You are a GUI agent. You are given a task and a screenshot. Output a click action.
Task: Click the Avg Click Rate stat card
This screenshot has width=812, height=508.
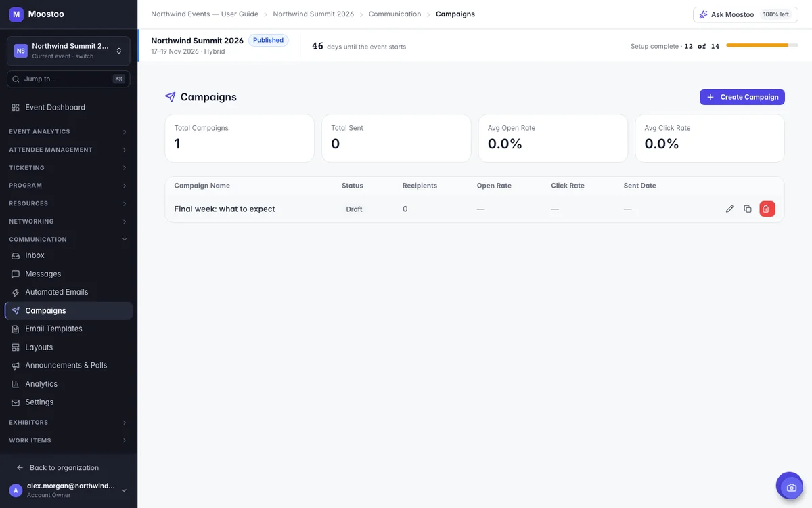710,138
